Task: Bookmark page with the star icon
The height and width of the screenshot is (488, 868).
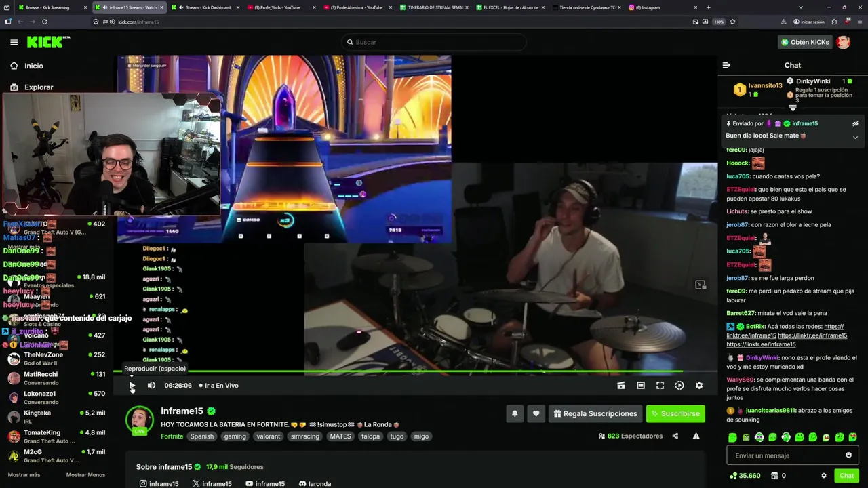Action: [732, 22]
